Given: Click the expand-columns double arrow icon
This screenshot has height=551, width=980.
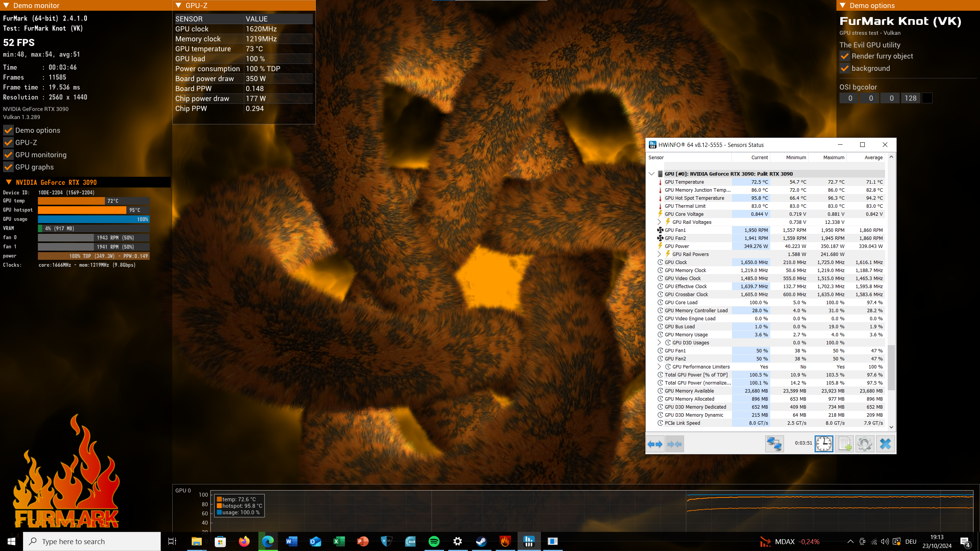Looking at the screenshot, I should coord(655,444).
